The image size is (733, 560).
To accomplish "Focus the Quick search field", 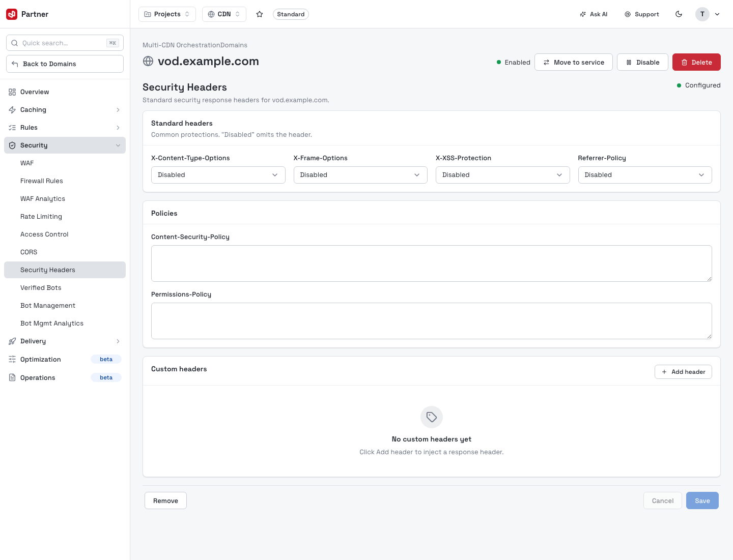I will tap(65, 43).
